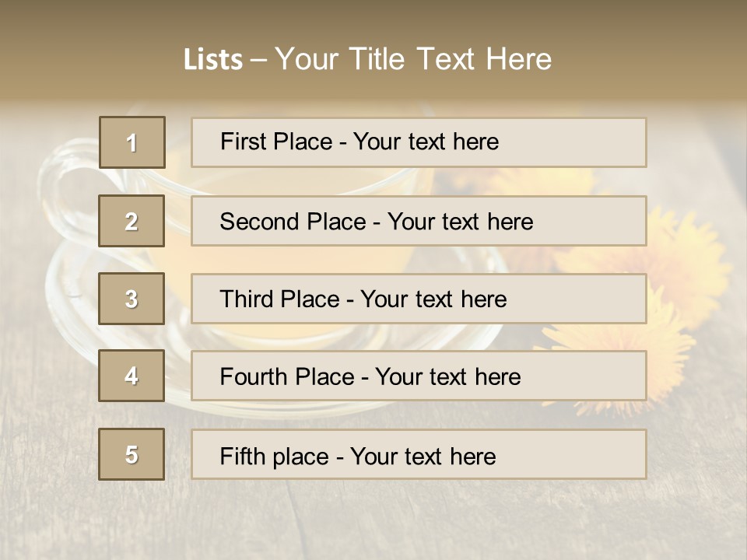Viewport: 747px width, 560px height.
Task: Click 'Your text here' in first row
Action: coord(426,142)
